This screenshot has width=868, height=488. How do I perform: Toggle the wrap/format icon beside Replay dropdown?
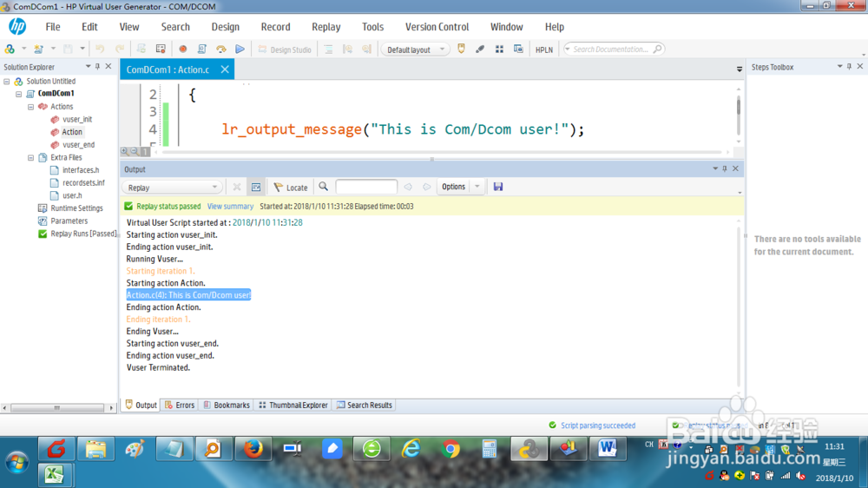[256, 188]
